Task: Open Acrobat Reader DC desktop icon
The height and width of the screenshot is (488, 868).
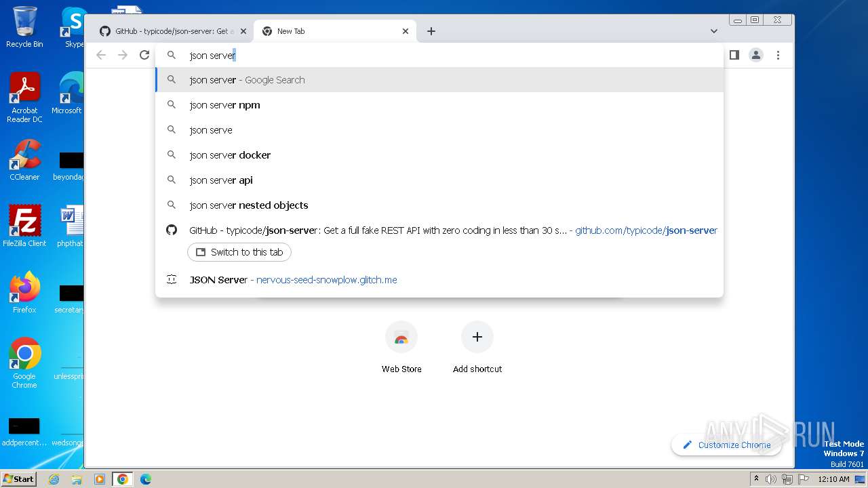Action: 24,98
